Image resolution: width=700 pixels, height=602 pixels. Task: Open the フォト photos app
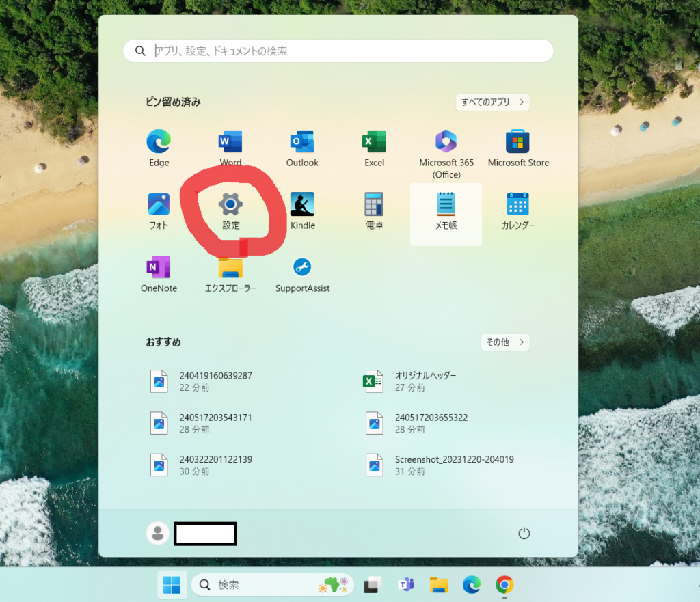coord(159,211)
